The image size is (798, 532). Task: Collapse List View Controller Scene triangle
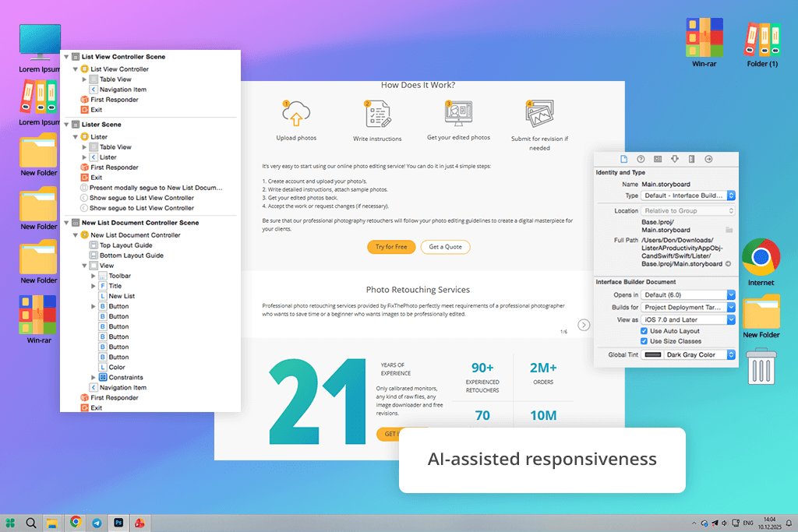coord(67,57)
